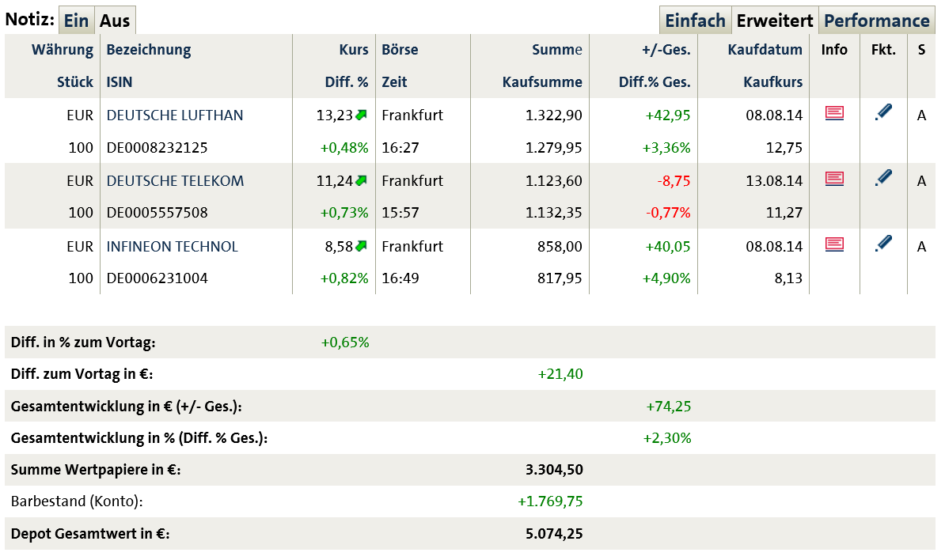Click the A in Telekom's S column

[921, 181]
